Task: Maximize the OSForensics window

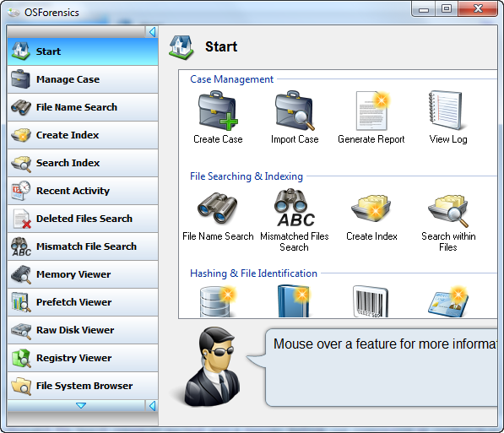Action: (x=447, y=9)
